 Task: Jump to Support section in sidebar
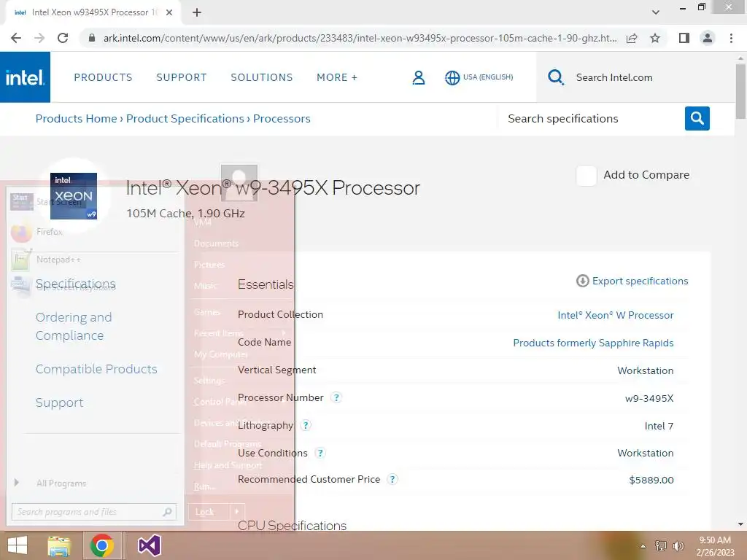pyautogui.click(x=59, y=402)
